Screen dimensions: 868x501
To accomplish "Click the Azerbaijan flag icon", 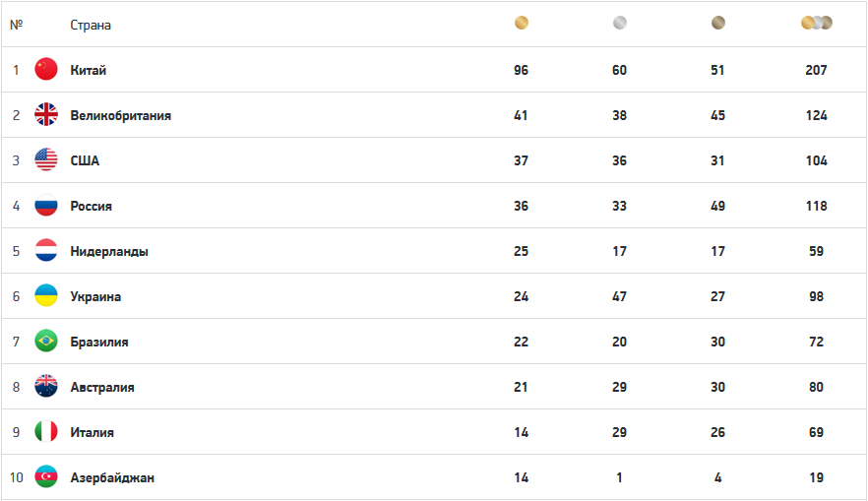I will 46,477.
